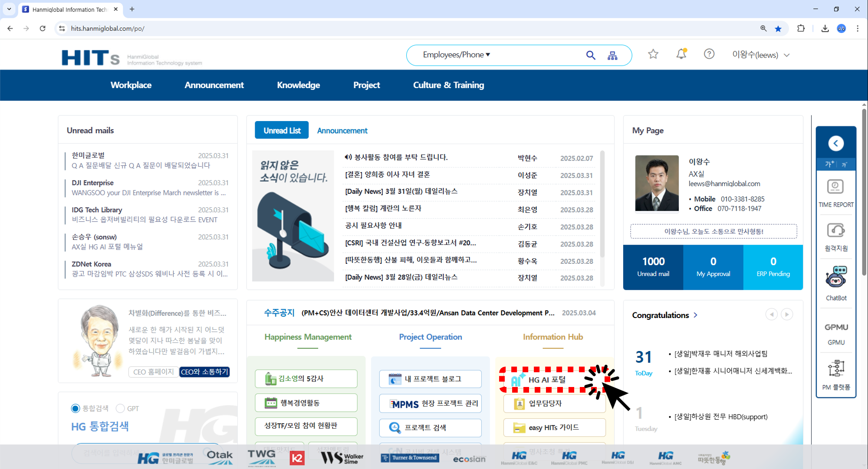Select GPT radio button
The image size is (868, 469).
(120, 408)
